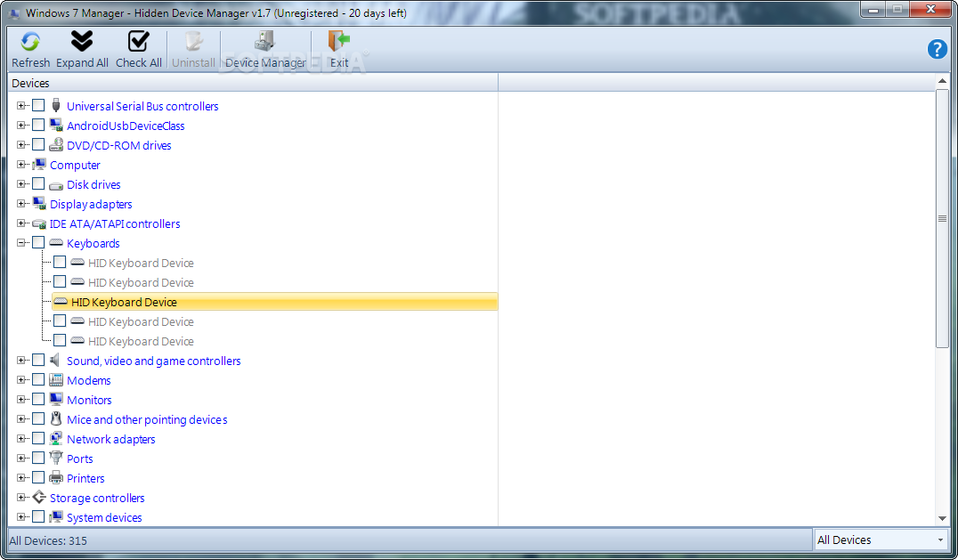Click the Sound, video and game controllers speaker icon

[x=55, y=360]
